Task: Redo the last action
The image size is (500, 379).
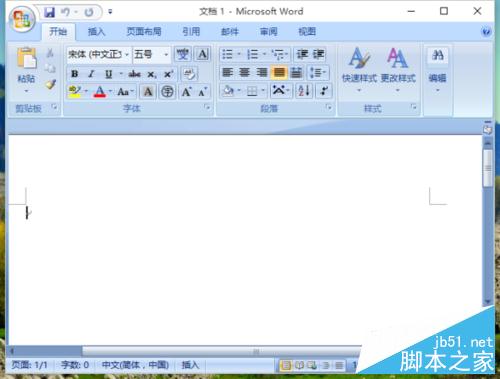Action: click(x=89, y=12)
